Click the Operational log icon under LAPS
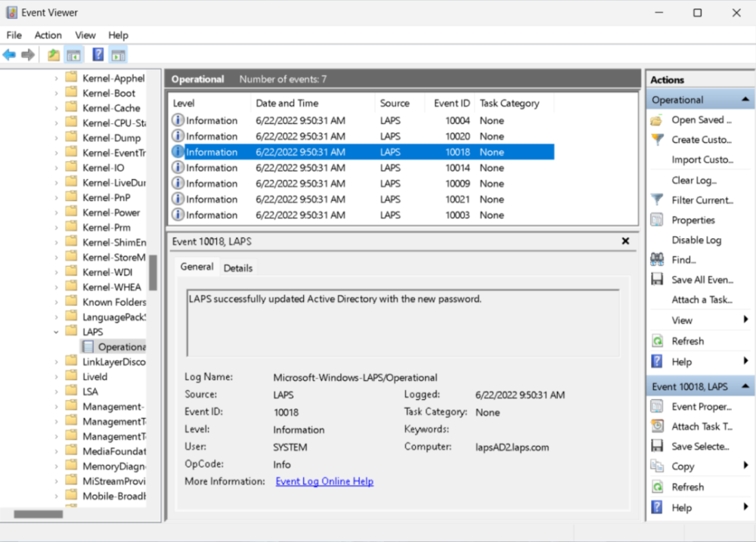This screenshot has width=756, height=542. (88, 347)
